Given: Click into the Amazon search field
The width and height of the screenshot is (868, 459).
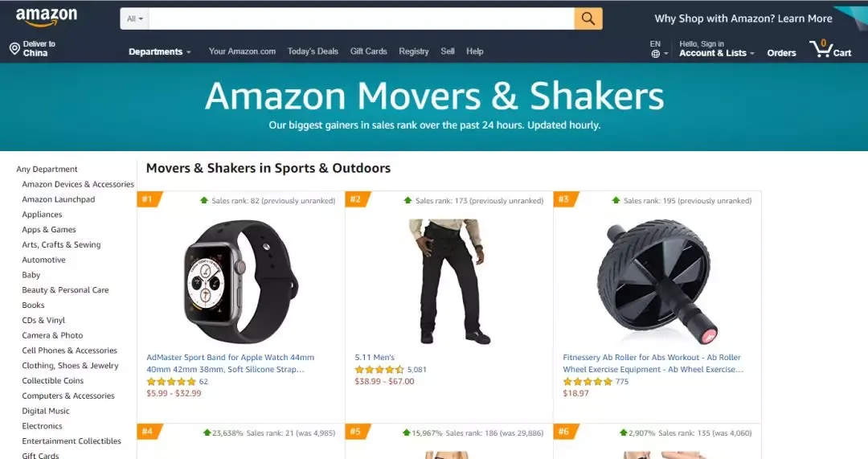Looking at the screenshot, I should (362, 18).
